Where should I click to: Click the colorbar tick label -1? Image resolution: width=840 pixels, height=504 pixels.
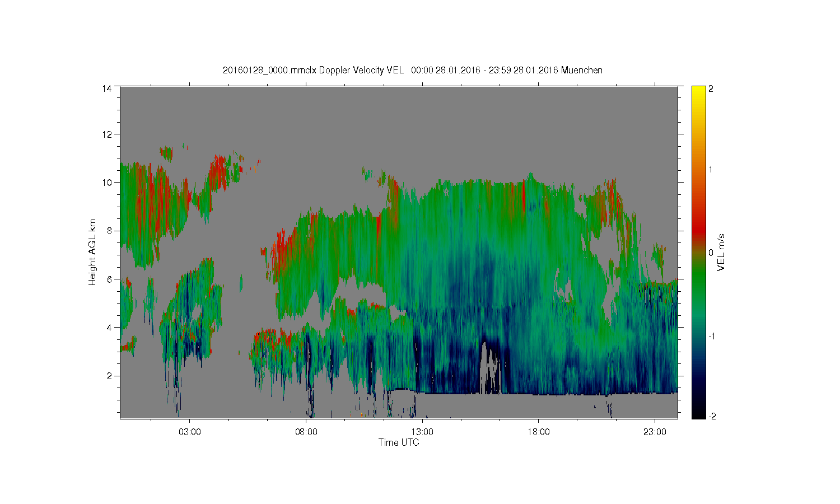(x=711, y=336)
